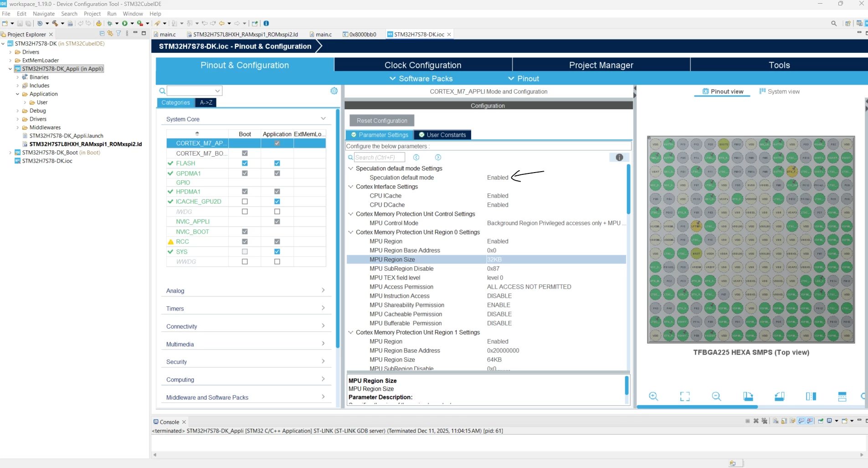Select STM32H7S78-DK.ioc in Project Explorer
The image size is (868, 468).
tap(47, 161)
